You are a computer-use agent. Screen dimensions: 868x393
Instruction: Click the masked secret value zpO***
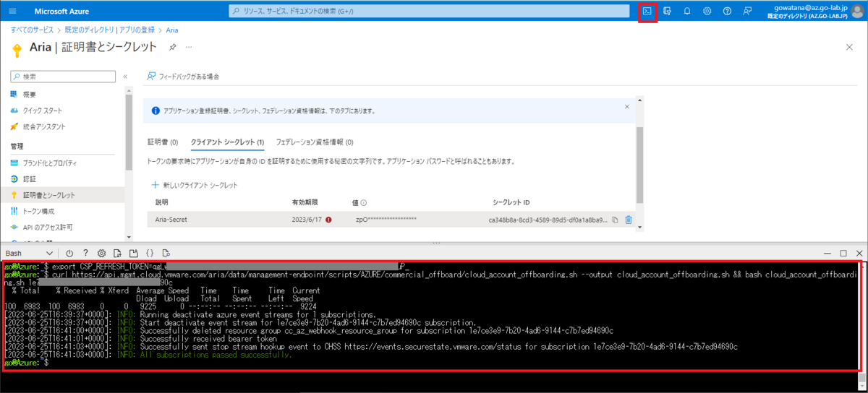pyautogui.click(x=386, y=220)
